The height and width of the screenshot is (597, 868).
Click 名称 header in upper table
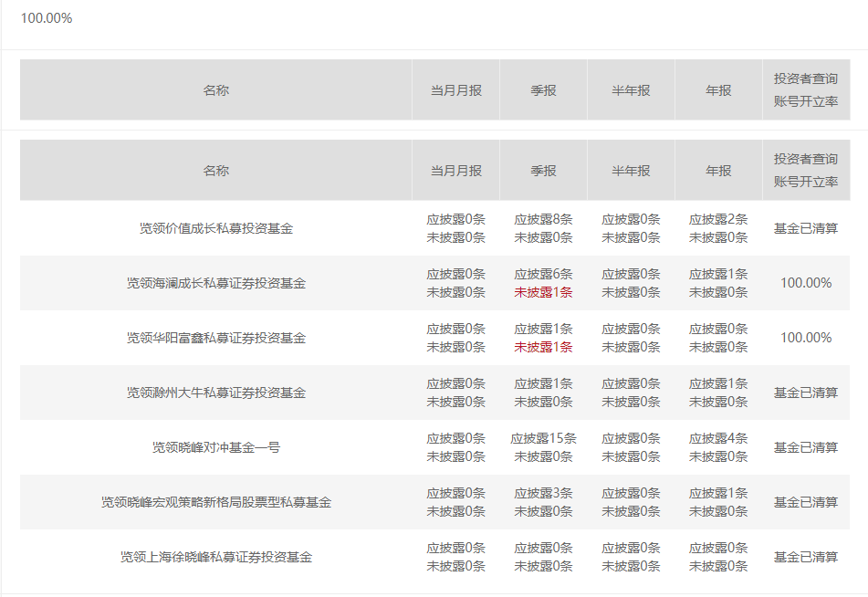pyautogui.click(x=216, y=90)
